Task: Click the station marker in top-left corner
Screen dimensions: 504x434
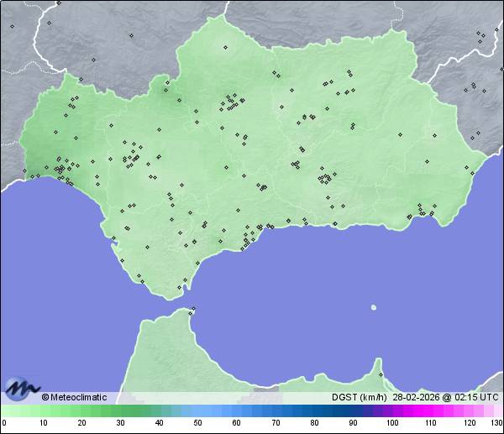Action: pos(13,26)
